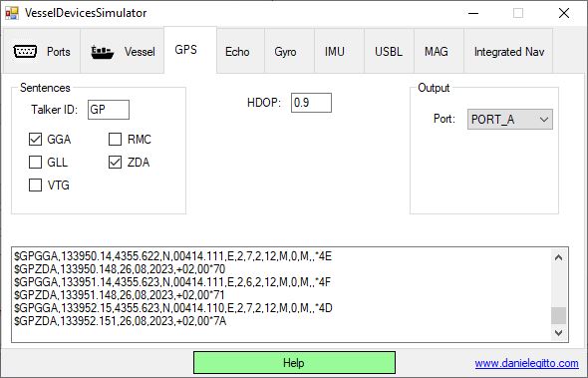Enable the RMC sentence checkbox
This screenshot has width=588, height=378.
[x=115, y=140]
